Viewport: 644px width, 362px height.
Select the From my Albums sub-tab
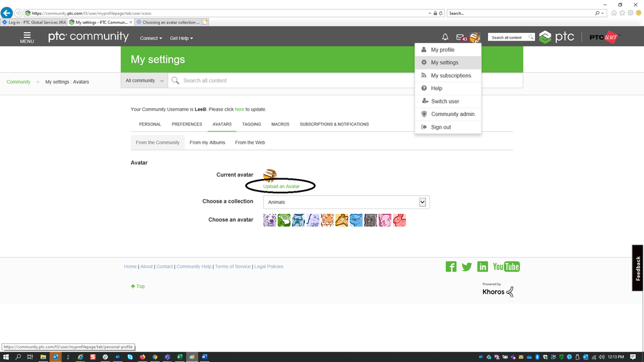[208, 142]
